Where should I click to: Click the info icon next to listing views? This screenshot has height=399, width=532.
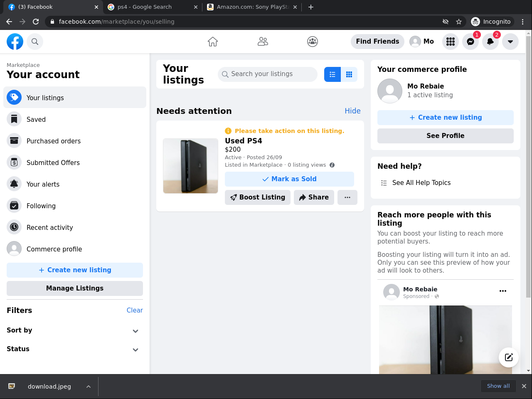(332, 165)
